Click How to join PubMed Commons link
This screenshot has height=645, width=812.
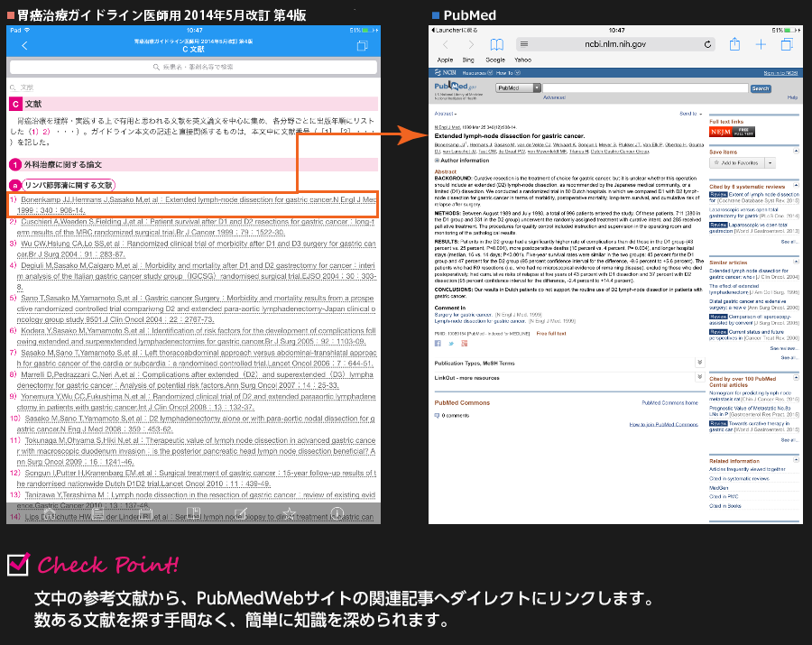coord(663,425)
